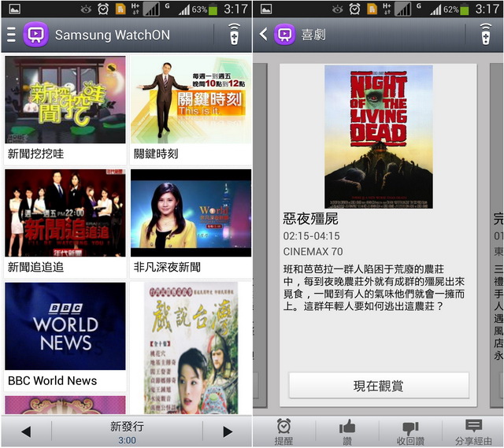Tap the 02:15-04:15 showtime text
The width and height of the screenshot is (504, 448).
[x=311, y=236]
